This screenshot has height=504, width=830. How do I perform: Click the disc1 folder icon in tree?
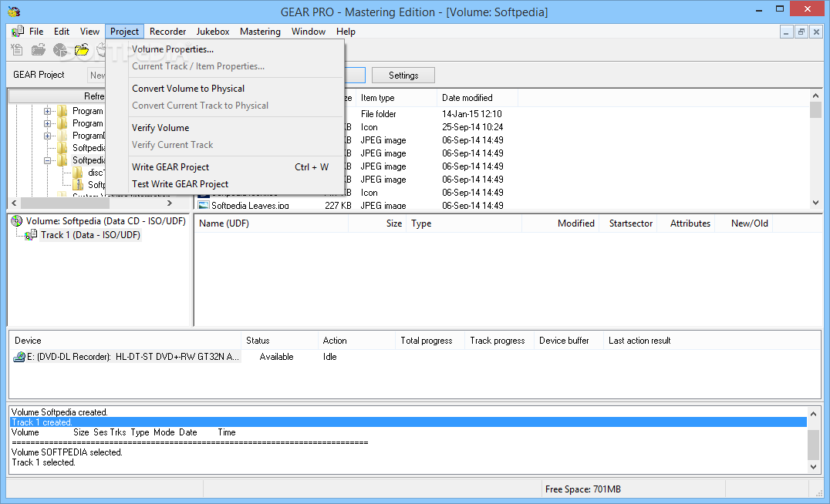(78, 173)
